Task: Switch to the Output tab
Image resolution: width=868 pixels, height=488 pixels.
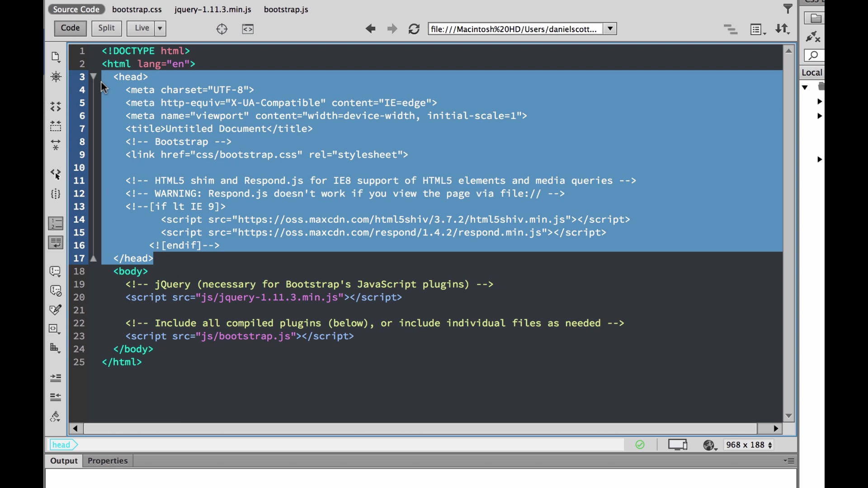Action: coord(64,460)
